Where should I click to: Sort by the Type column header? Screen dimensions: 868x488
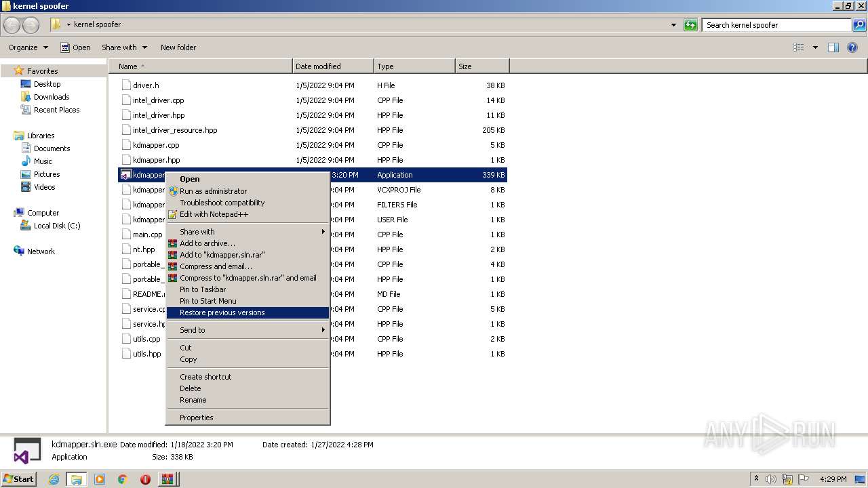pos(414,66)
